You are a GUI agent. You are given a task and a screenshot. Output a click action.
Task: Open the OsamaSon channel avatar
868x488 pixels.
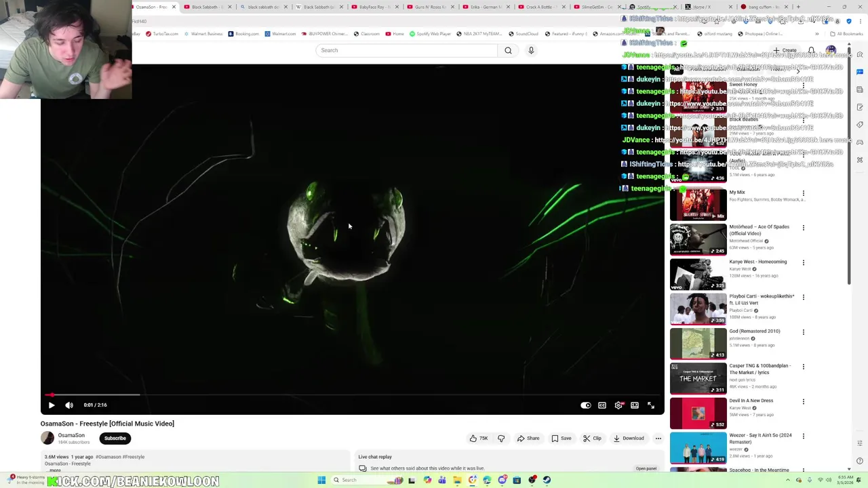click(47, 438)
